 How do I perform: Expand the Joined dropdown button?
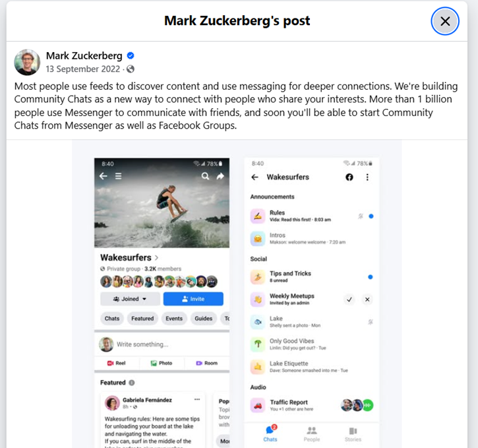click(130, 299)
